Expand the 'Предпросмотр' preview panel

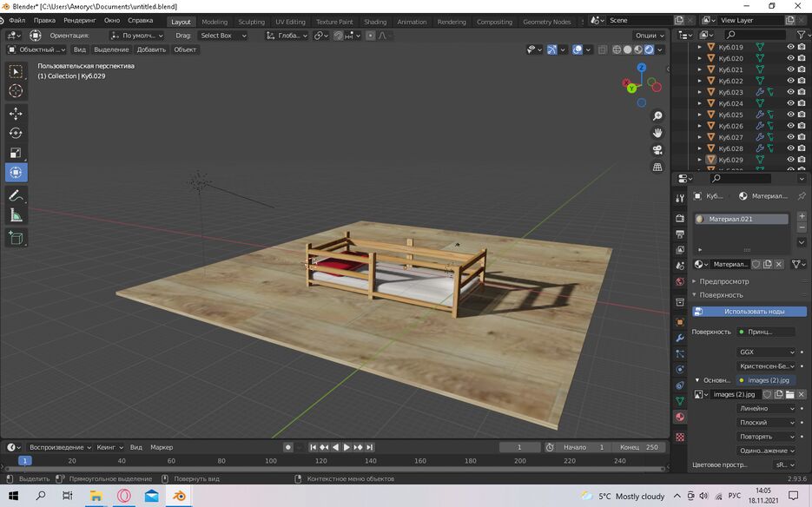click(x=724, y=282)
